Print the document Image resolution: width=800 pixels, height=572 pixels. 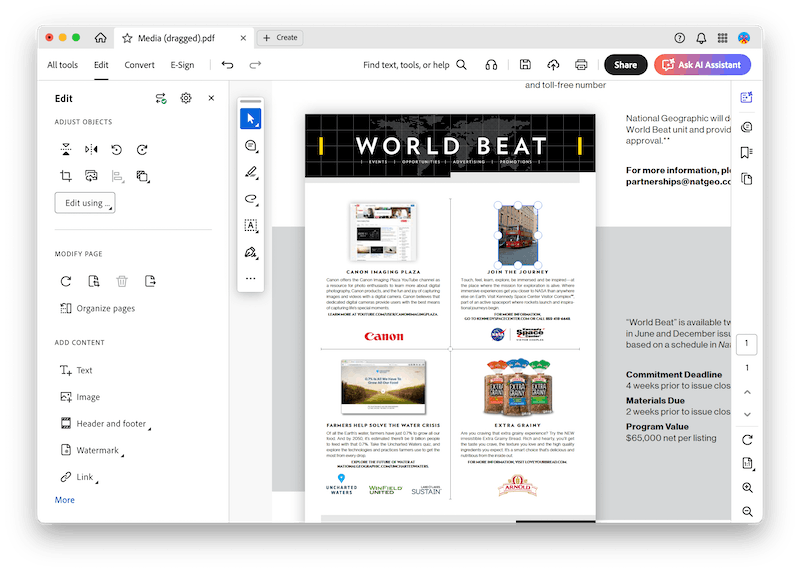tap(581, 64)
